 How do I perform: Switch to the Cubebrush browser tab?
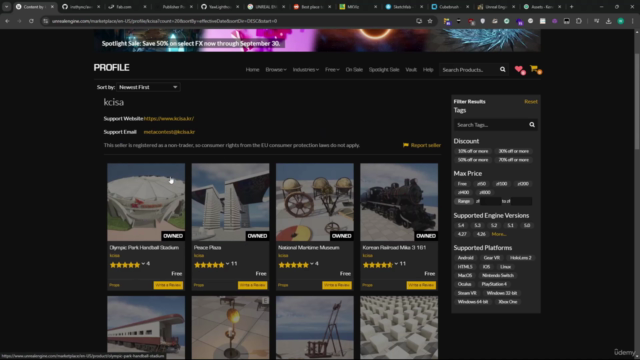point(448,7)
